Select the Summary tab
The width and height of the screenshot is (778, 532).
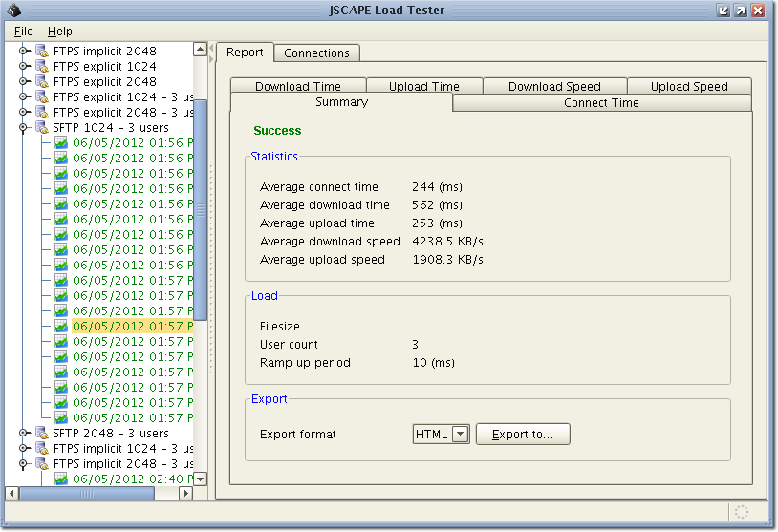point(342,102)
